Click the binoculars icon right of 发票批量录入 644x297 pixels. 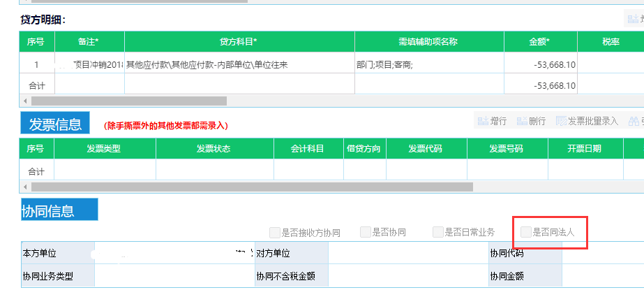pos(633,121)
